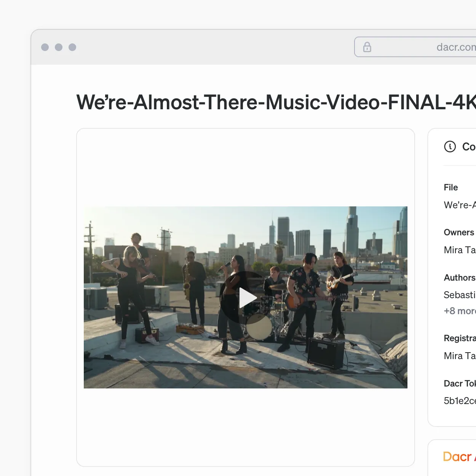Click the middle window control dot
Viewport: 476px width, 476px height.
pyautogui.click(x=59, y=47)
